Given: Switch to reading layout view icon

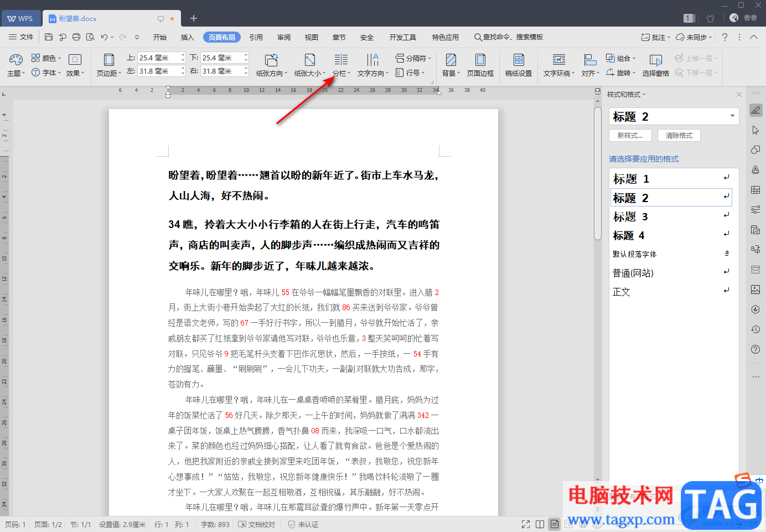Looking at the screenshot, I should click(x=540, y=524).
